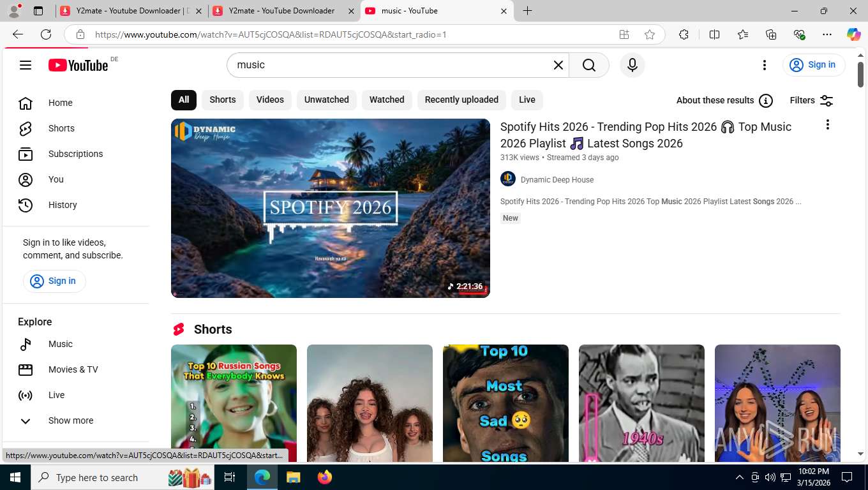The height and width of the screenshot is (490, 868).
Task: Select the Shorts filter chip
Action: click(223, 100)
